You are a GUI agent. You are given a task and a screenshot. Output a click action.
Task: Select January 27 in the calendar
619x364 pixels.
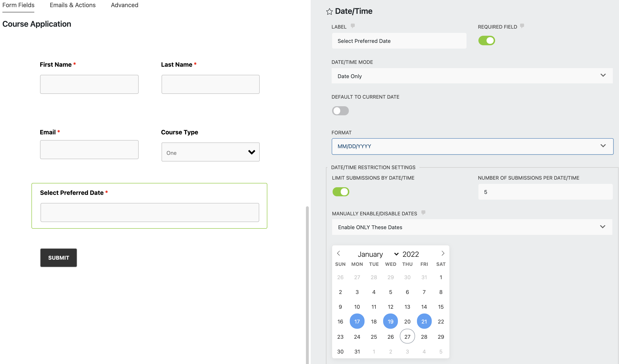point(407,337)
